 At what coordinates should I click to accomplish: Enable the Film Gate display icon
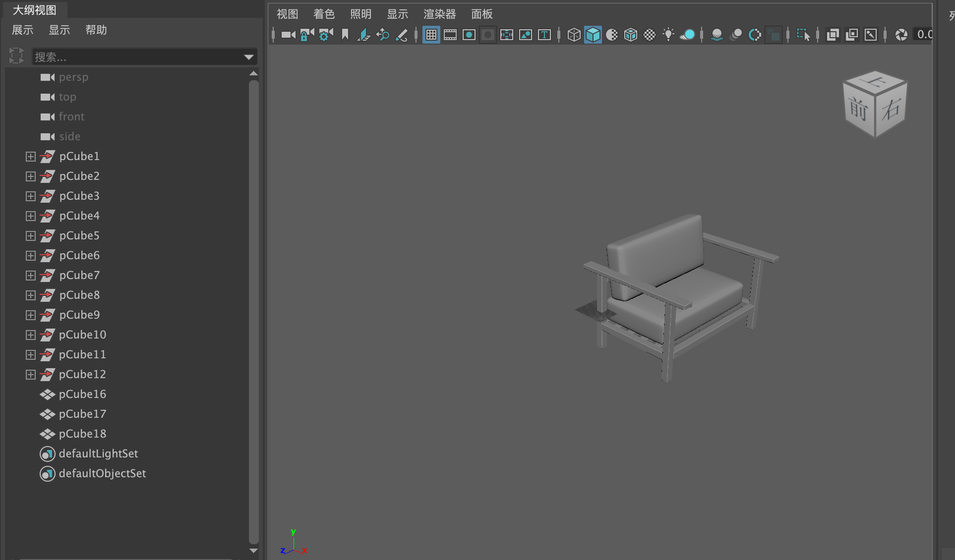tap(450, 35)
